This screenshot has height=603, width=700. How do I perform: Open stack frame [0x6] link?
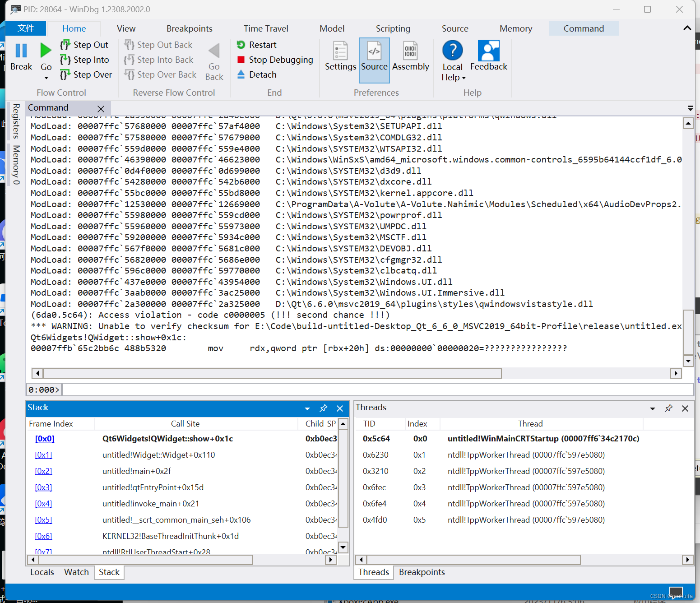(x=43, y=536)
